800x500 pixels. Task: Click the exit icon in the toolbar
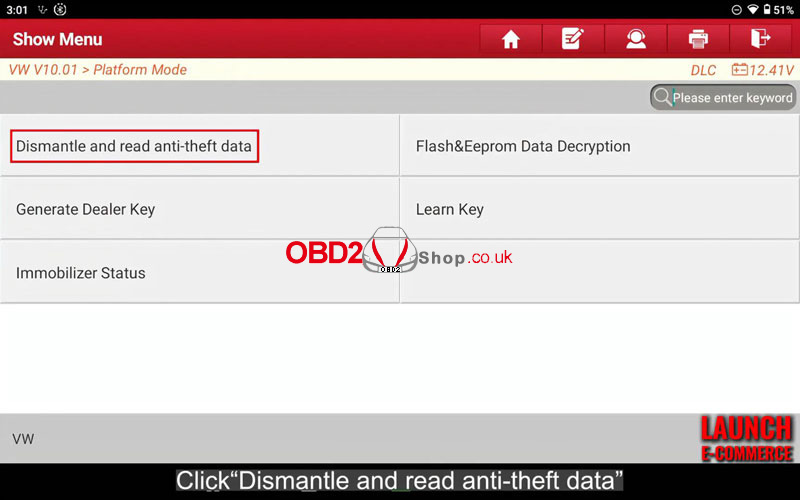click(760, 39)
